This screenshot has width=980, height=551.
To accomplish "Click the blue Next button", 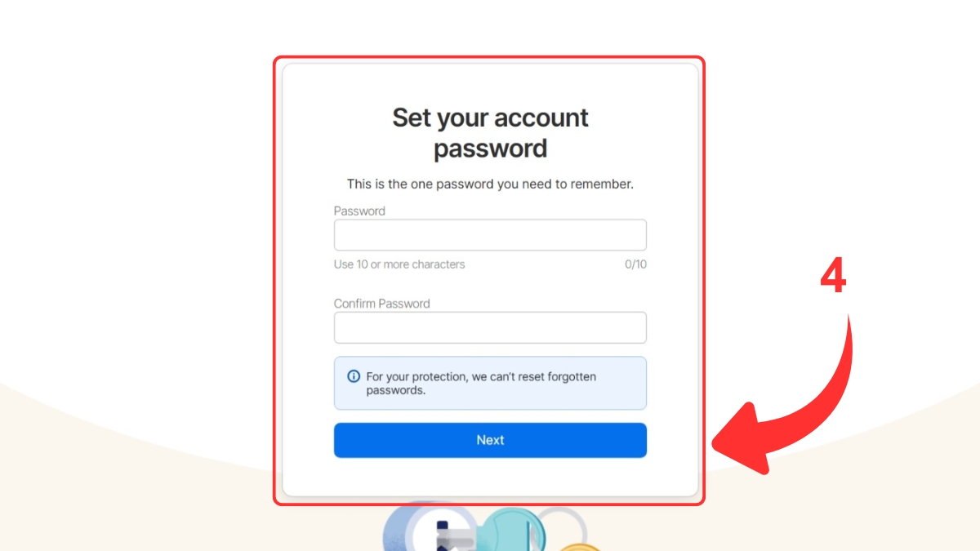I will tap(490, 440).
